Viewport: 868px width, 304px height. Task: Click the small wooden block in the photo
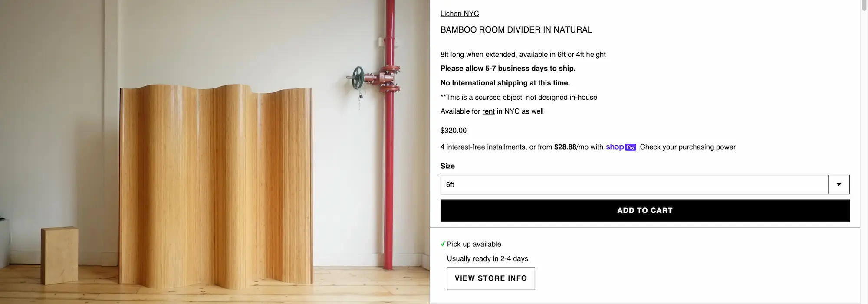point(60,255)
